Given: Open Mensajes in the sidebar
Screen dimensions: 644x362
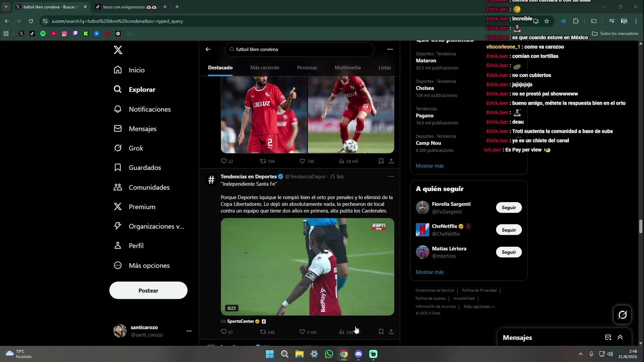Looking at the screenshot, I should coord(135,129).
